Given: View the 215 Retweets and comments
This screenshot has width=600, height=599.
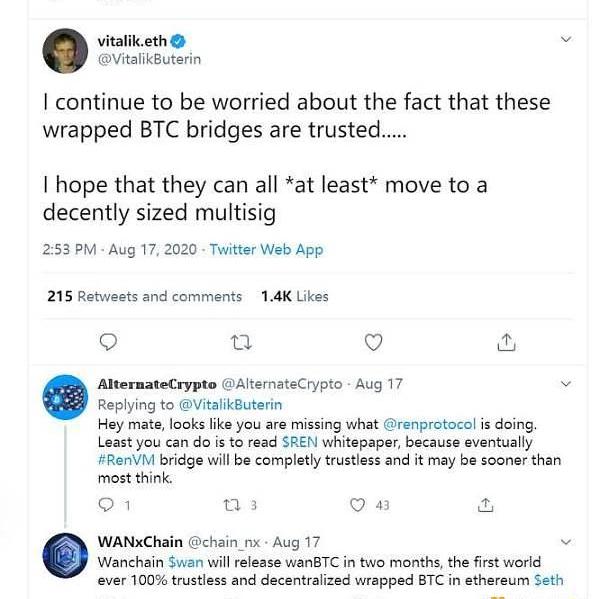Looking at the screenshot, I should 144,296.
